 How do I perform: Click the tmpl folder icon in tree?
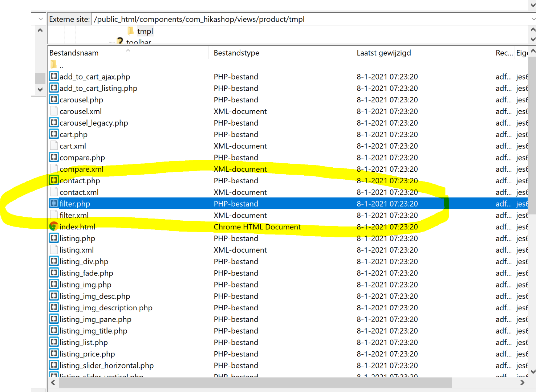(x=131, y=31)
